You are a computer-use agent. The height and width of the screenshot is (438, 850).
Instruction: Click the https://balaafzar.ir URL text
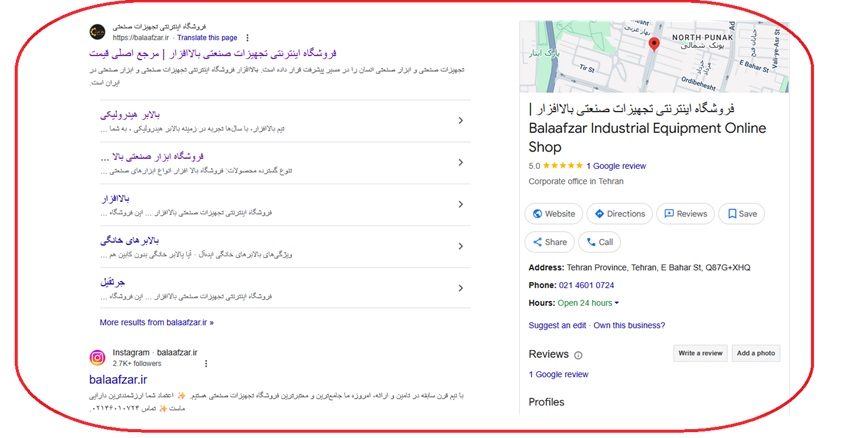pos(141,38)
